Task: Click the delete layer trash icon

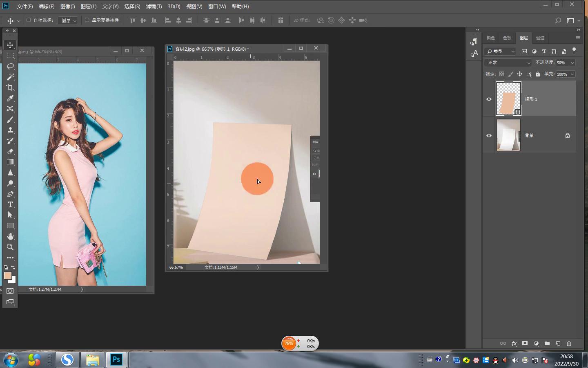Action: coord(569,343)
